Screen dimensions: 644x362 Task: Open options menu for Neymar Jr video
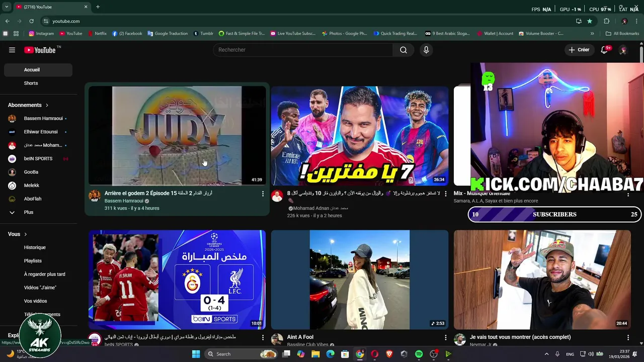[628, 337]
